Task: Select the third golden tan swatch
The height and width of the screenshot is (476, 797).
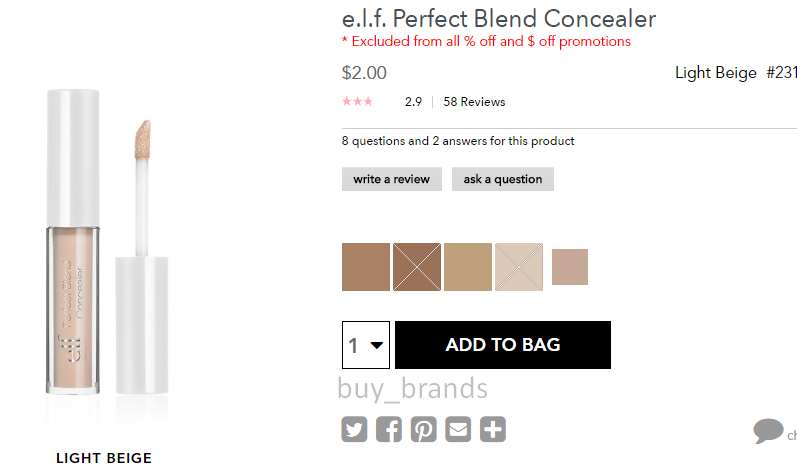Action: click(468, 267)
